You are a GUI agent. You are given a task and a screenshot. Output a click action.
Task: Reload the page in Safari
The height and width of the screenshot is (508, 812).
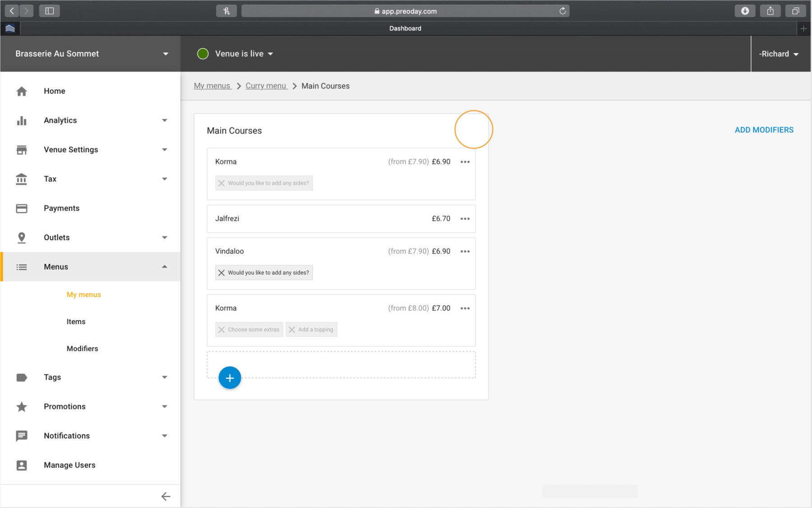pos(563,11)
